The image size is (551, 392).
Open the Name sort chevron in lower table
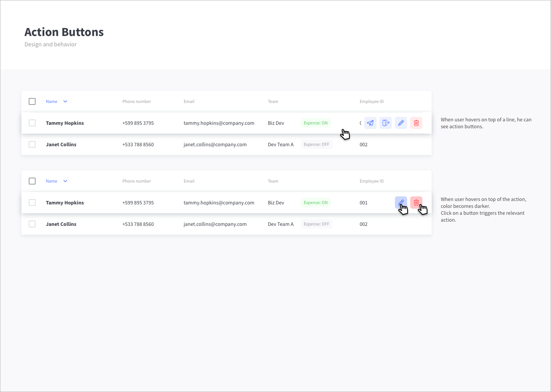[65, 181]
